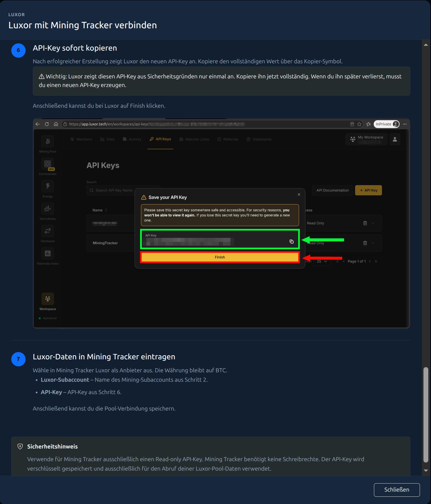The height and width of the screenshot is (504, 431).
Task: Click the InPrivate profile badge
Action: pyautogui.click(x=387, y=124)
